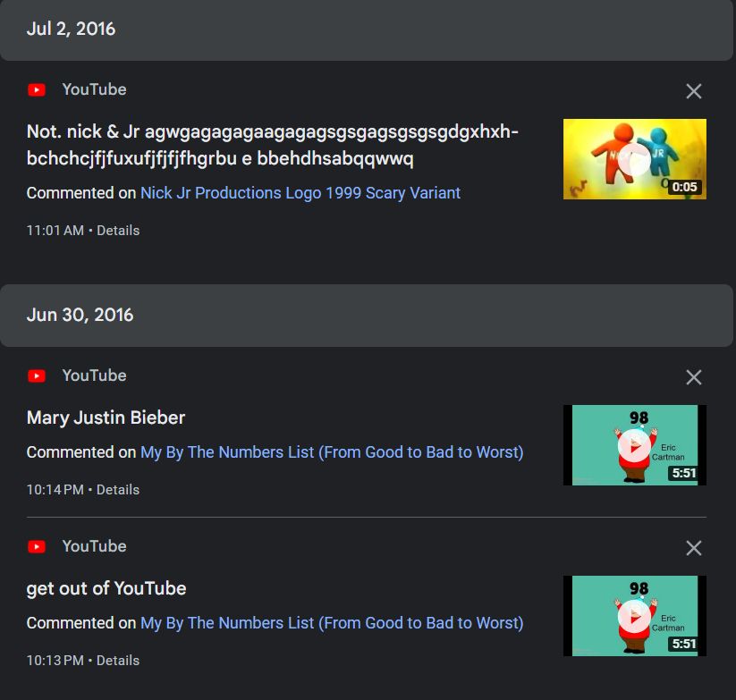This screenshot has height=700, width=736.
Task: Delete the Nick Jr comment activity entry
Action: pos(693,91)
